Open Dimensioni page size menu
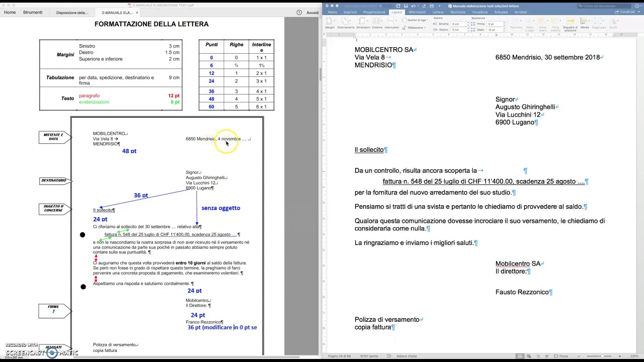The width and height of the screenshot is (644, 362). [363, 23]
